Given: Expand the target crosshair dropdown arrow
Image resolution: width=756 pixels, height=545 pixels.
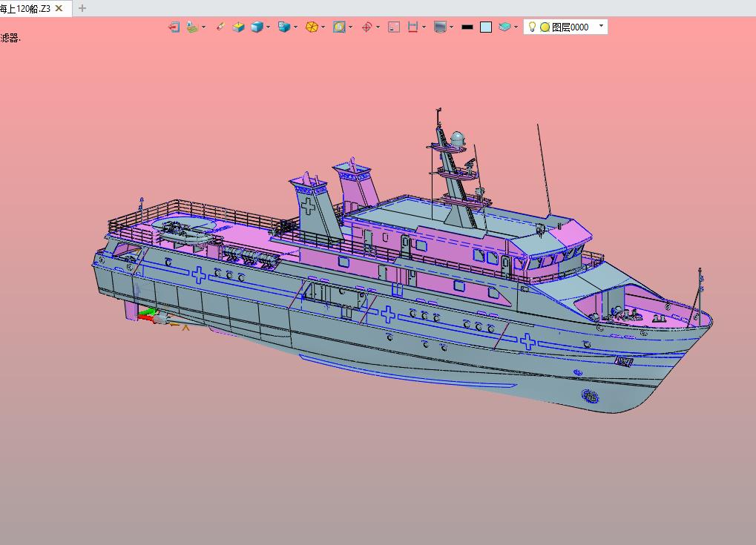Looking at the screenshot, I should click(x=378, y=27).
